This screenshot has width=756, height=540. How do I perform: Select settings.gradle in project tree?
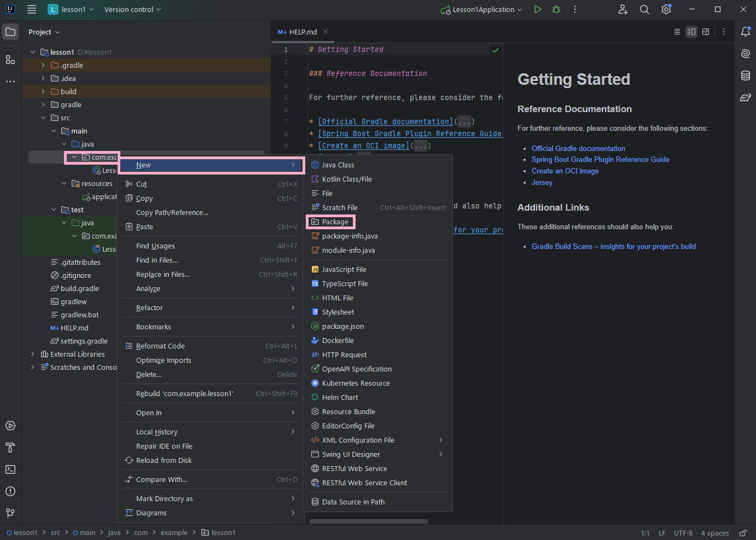coord(84,341)
